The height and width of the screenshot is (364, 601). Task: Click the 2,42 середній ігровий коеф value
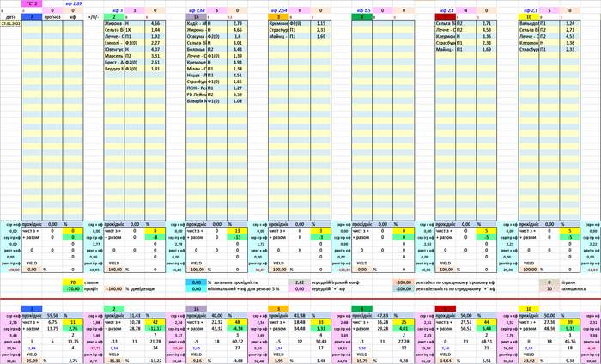[x=300, y=282]
